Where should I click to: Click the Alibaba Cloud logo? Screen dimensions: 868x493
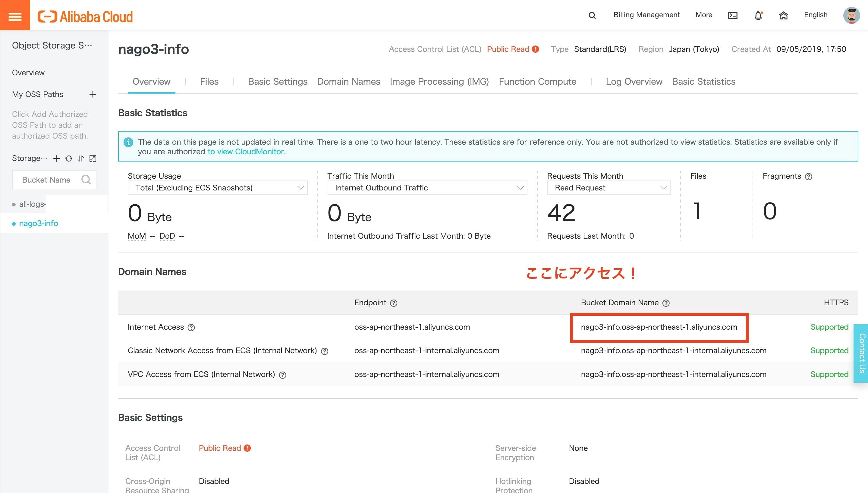coord(85,16)
